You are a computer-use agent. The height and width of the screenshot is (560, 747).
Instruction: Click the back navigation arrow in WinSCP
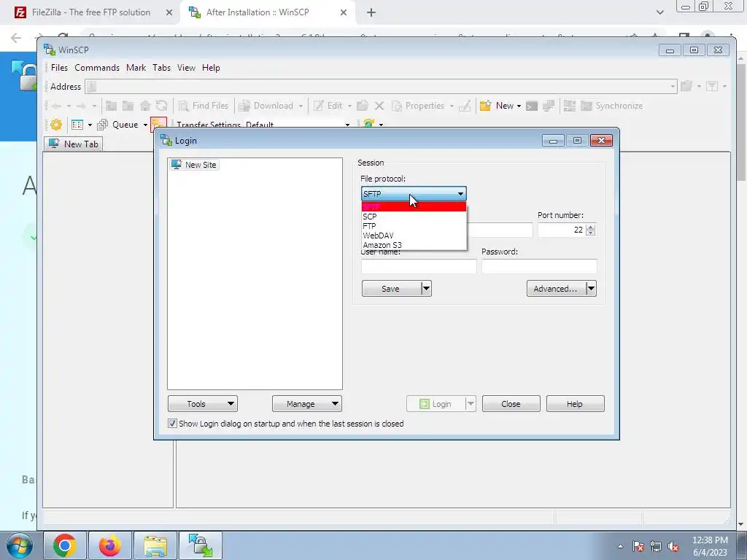[x=56, y=106]
